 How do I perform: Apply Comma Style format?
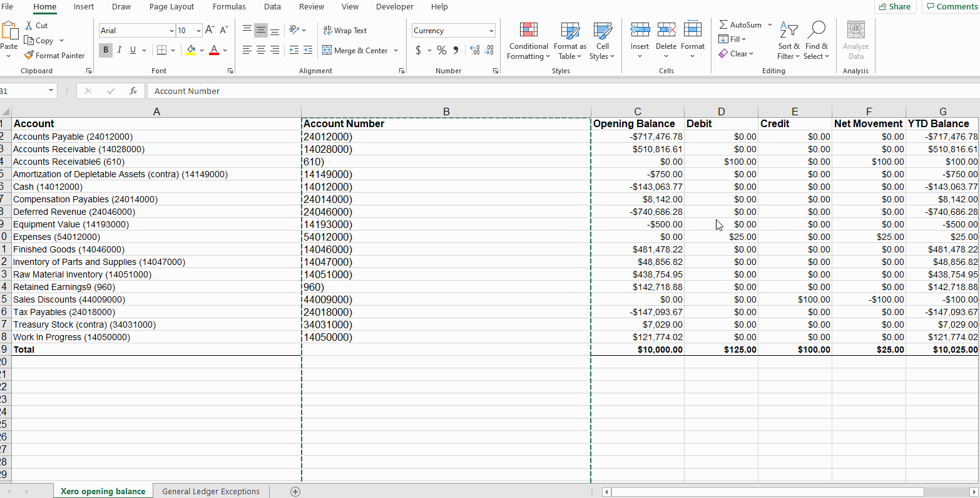tap(456, 50)
